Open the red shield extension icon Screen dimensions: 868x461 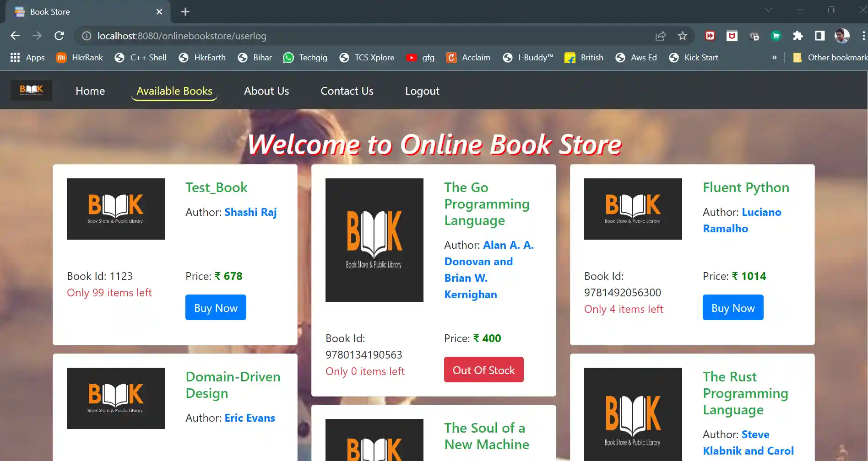click(732, 36)
